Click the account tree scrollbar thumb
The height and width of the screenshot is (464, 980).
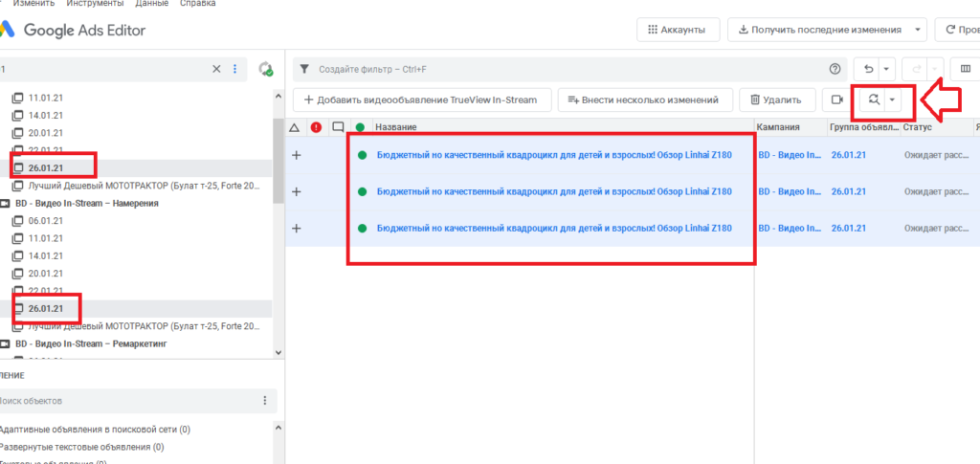278,161
